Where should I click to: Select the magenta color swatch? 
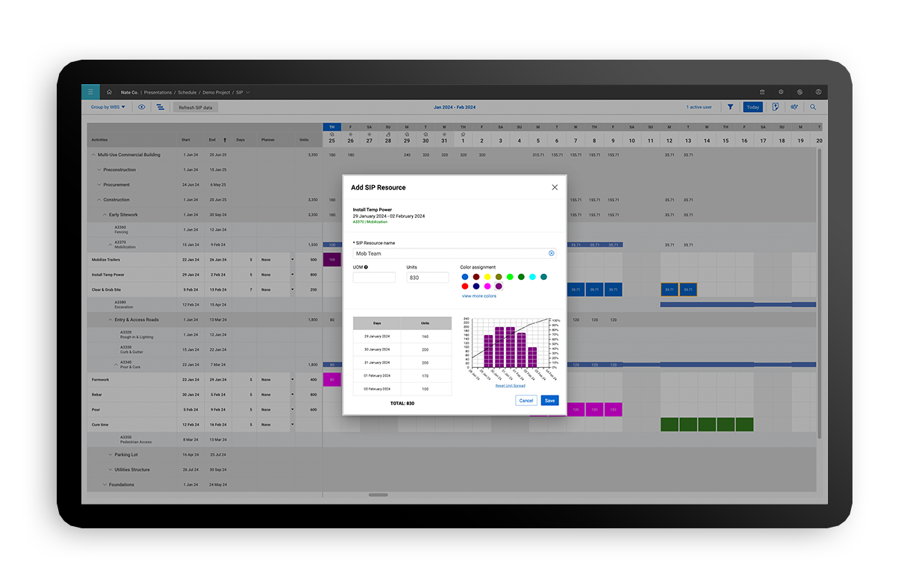coord(487,287)
